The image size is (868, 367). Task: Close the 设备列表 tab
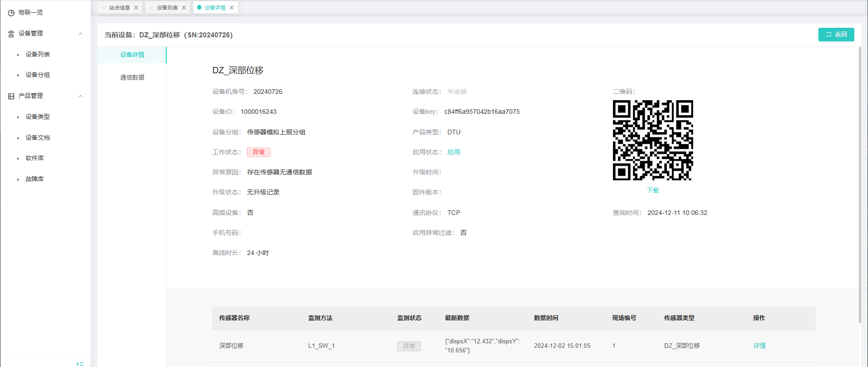click(184, 8)
